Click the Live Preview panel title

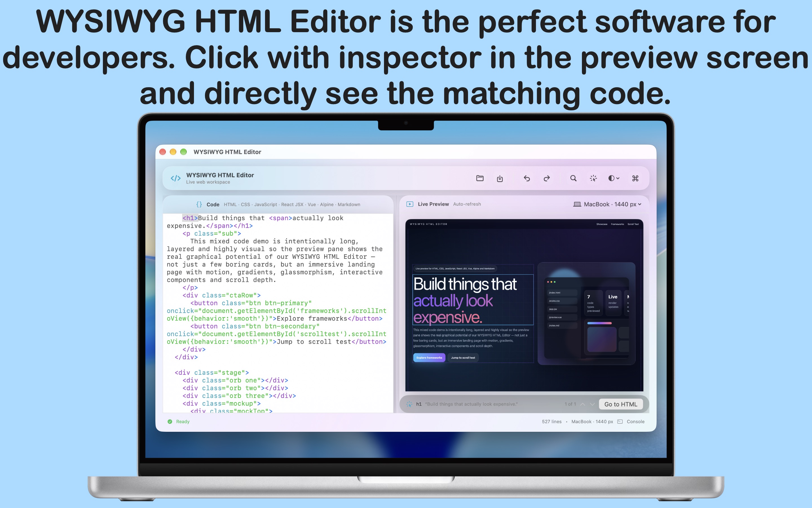[x=433, y=204]
